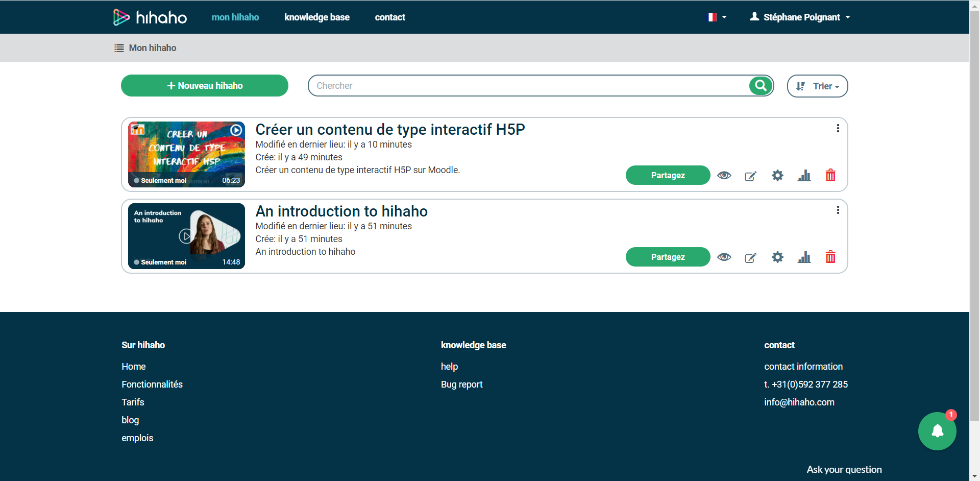
Task: View statistics chart for introduction video
Action: click(x=804, y=257)
